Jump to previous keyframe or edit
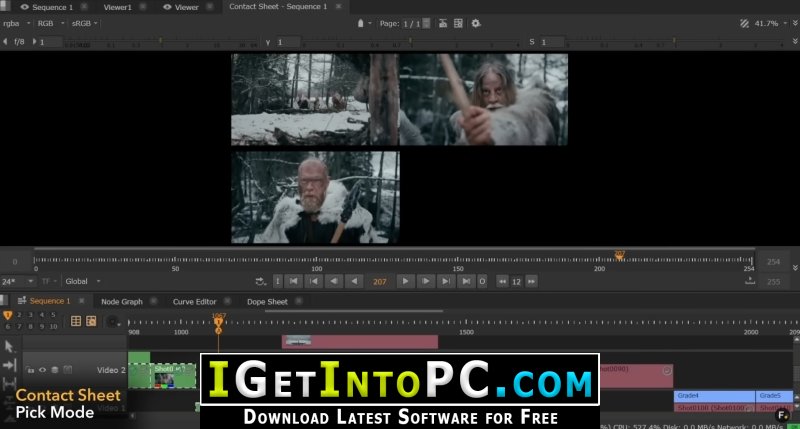The width and height of the screenshot is (800, 429). coord(314,281)
